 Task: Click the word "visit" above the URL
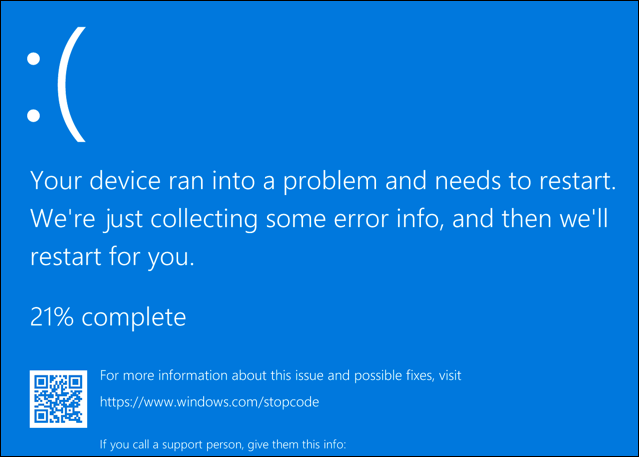coord(447,376)
